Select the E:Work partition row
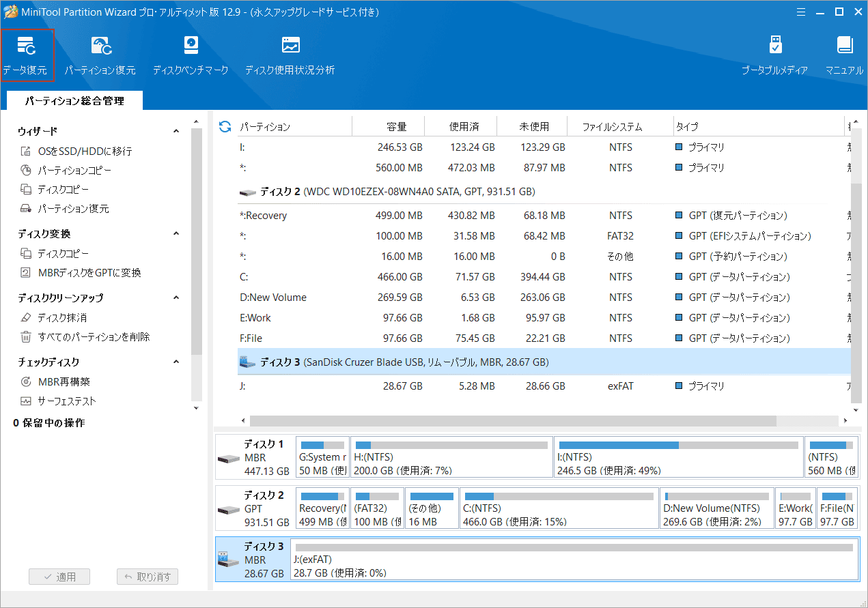The width and height of the screenshot is (868, 608). coord(544,318)
